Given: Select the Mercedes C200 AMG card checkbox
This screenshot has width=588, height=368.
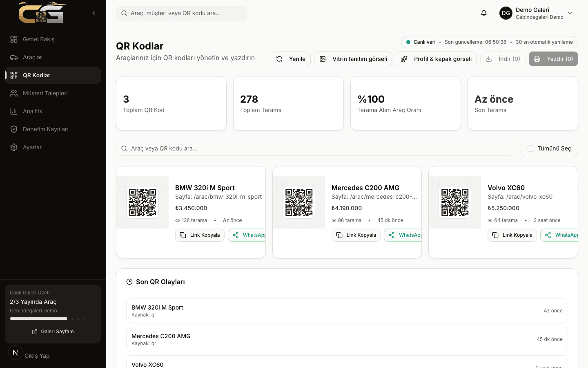Looking at the screenshot, I should point(279,184).
